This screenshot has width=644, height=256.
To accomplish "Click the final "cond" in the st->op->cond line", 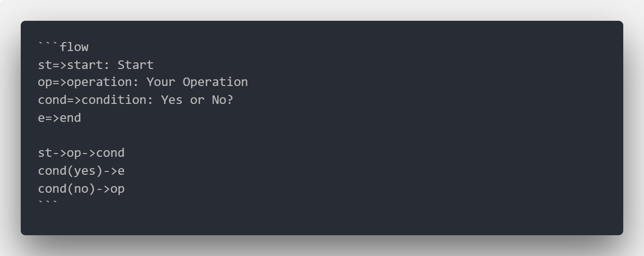I will [110, 153].
